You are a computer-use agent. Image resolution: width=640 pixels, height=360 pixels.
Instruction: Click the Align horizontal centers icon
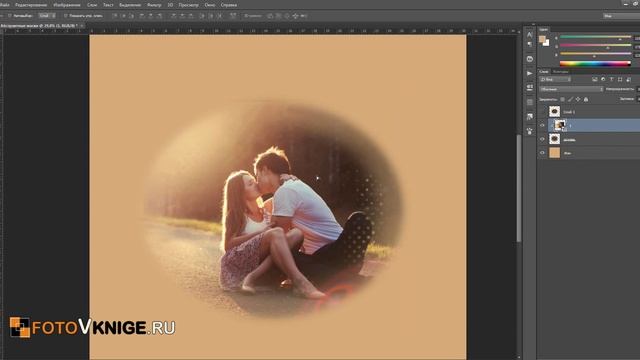click(x=150, y=16)
